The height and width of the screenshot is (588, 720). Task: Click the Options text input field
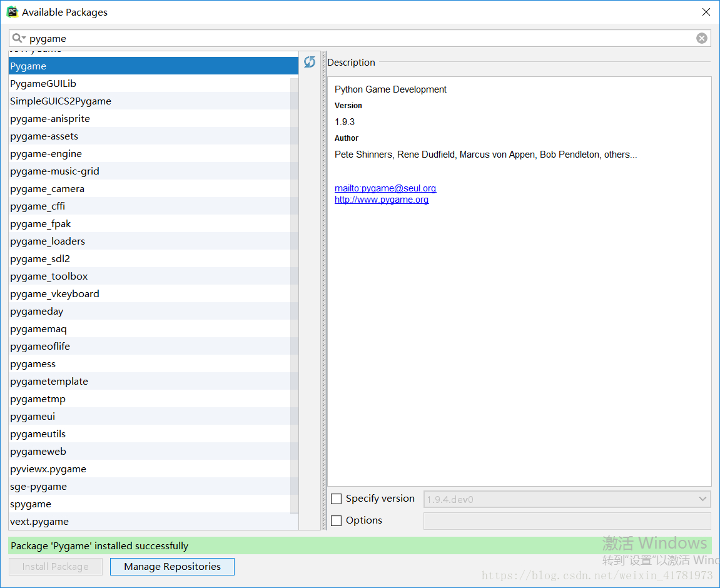pos(567,521)
